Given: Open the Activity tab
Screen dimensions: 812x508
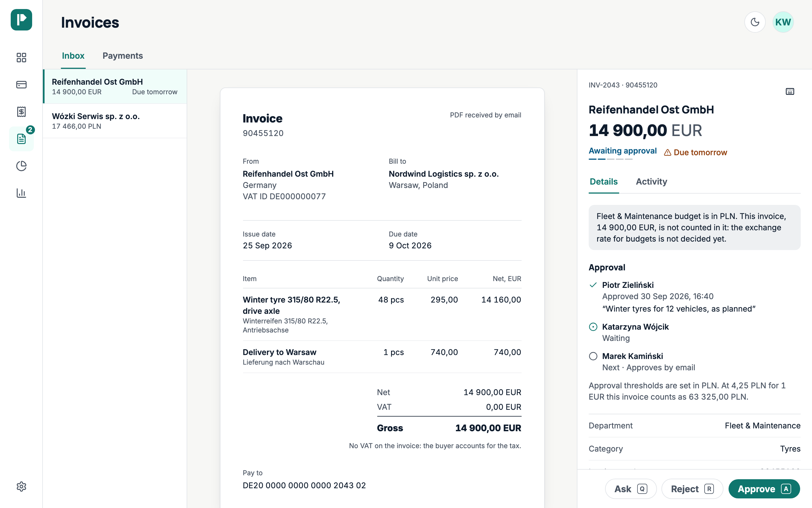Looking at the screenshot, I should (x=652, y=182).
